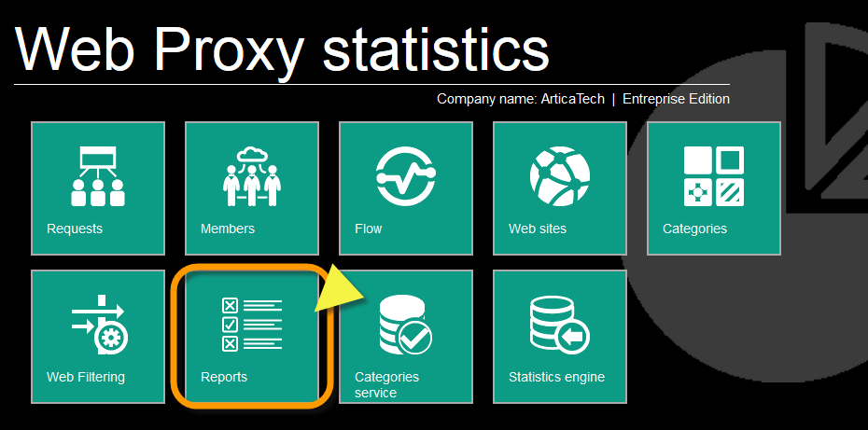Open the Web Filtering gear-arrows icon

coord(100,325)
